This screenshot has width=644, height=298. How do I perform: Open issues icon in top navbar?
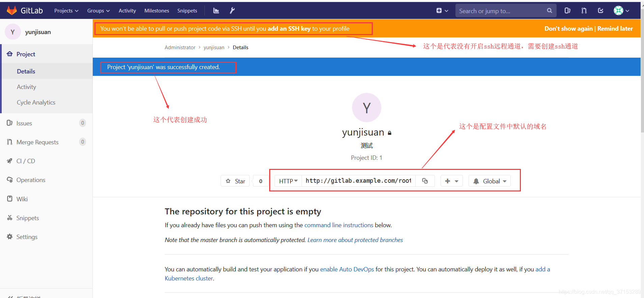click(567, 10)
